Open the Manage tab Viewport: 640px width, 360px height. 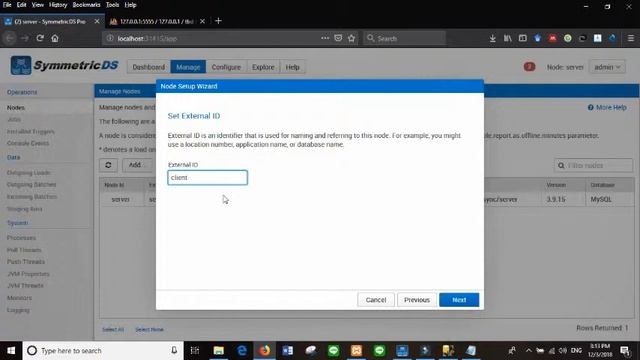point(188,67)
